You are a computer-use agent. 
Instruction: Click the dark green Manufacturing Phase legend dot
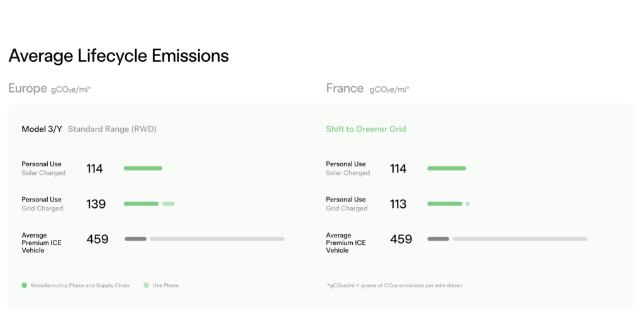pyautogui.click(x=25, y=285)
